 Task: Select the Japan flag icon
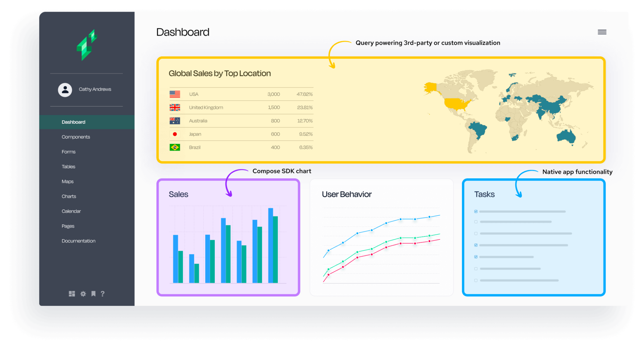coord(175,134)
